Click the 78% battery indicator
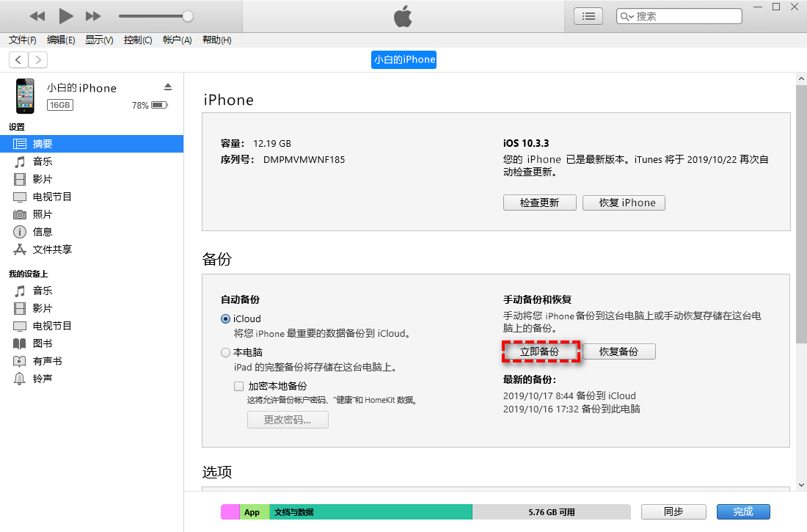The width and height of the screenshot is (807, 532). 150,105
